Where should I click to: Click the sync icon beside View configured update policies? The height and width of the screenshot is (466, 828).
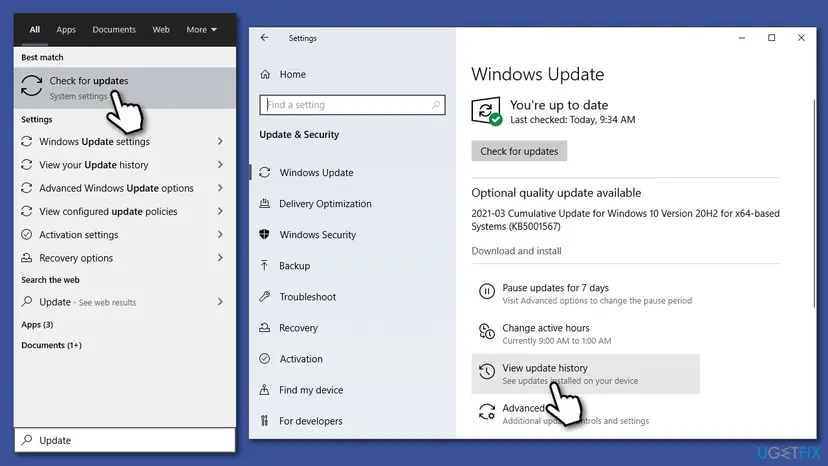tap(26, 211)
